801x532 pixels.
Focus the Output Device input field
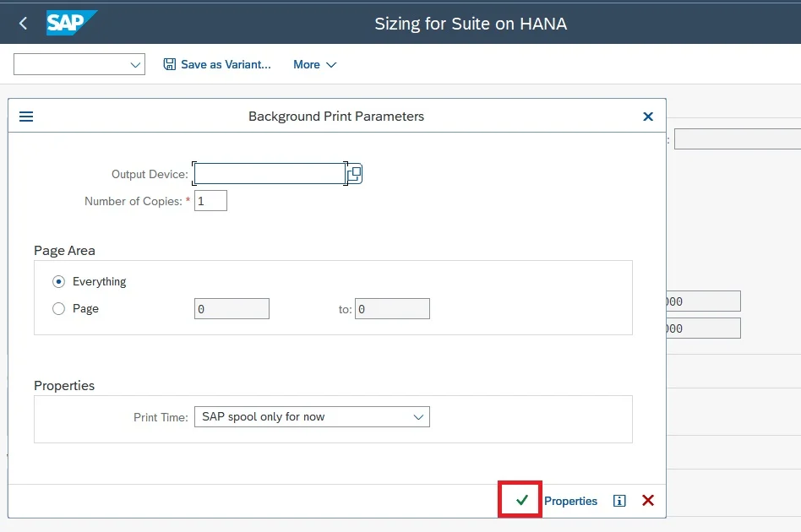pos(270,174)
